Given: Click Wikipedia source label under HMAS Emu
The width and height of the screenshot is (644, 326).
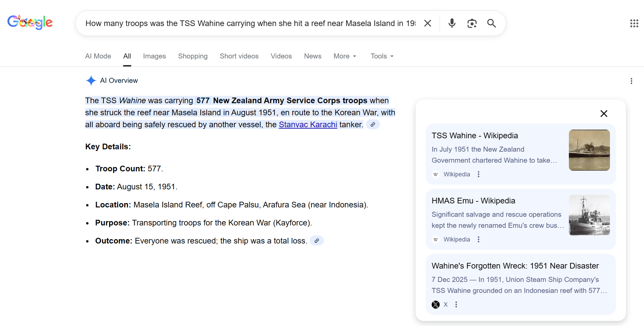Looking at the screenshot, I should [457, 239].
